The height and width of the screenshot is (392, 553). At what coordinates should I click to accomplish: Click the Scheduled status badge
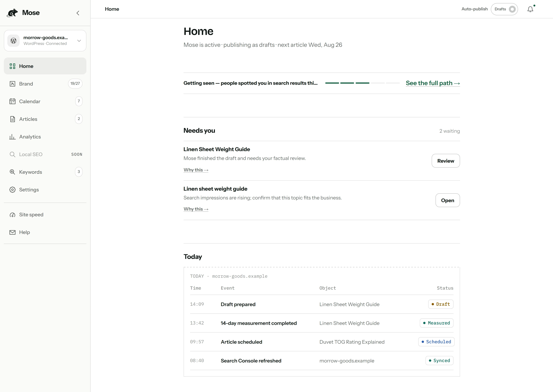(x=436, y=342)
